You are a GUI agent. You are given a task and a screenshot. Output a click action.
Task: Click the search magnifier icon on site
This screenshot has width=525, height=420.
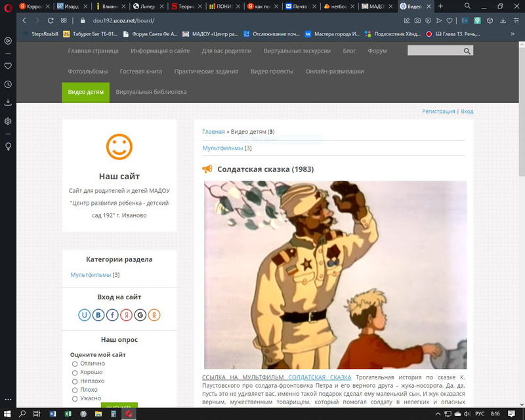467,51
